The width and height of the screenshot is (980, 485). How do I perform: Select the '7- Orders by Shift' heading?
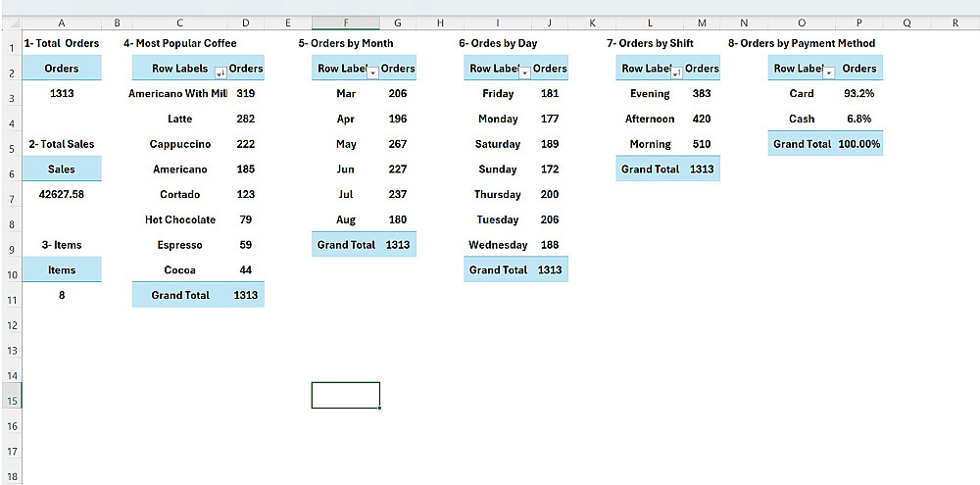(x=650, y=44)
